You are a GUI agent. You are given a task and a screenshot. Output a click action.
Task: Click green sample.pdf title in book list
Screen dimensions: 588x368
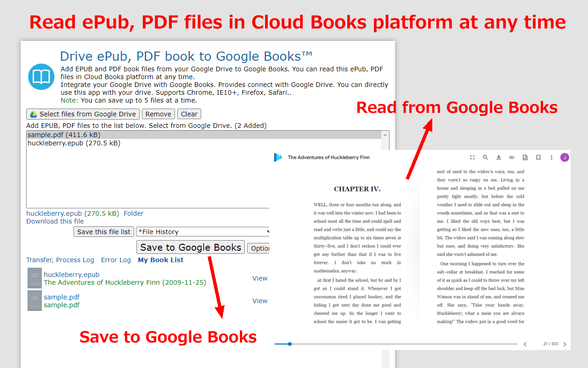[62, 305]
